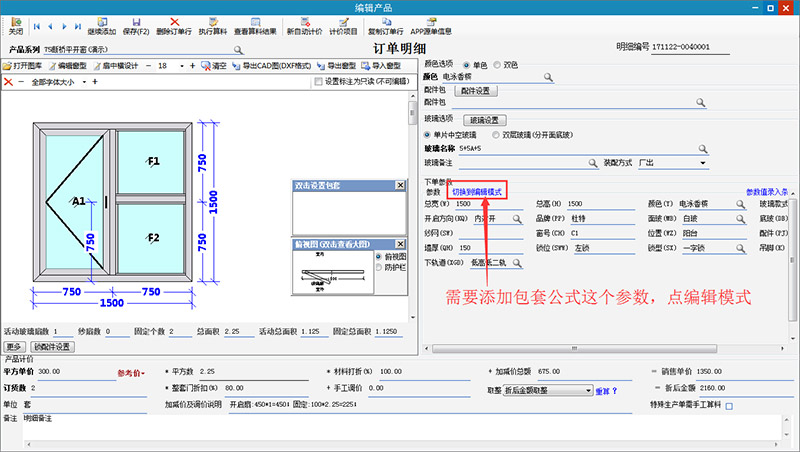Image resolution: width=800 pixels, height=452 pixels.
Task: Click the horizontal scrollbar under parameters
Action: [x=574, y=348]
